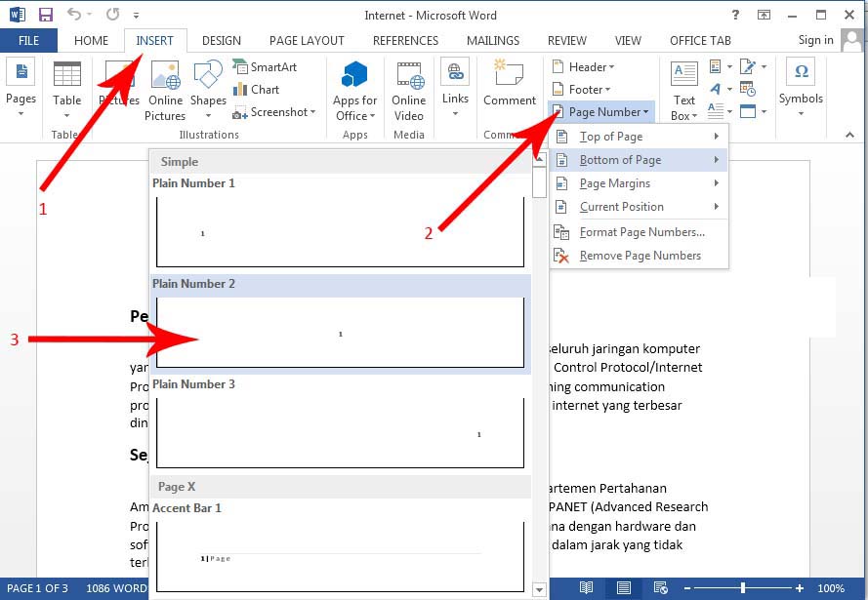
Task: Open the Header dropdown
Action: pos(584,67)
